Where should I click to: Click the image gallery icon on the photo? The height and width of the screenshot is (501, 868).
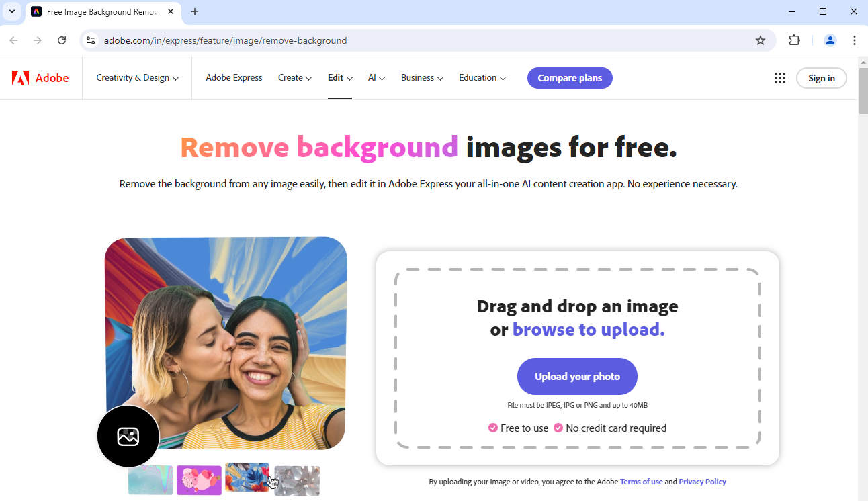click(128, 436)
